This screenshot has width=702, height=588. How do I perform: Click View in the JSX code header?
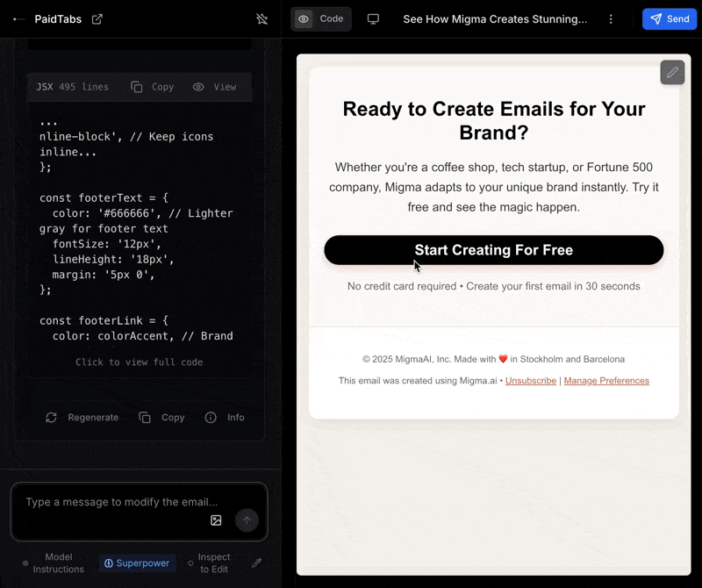(214, 87)
